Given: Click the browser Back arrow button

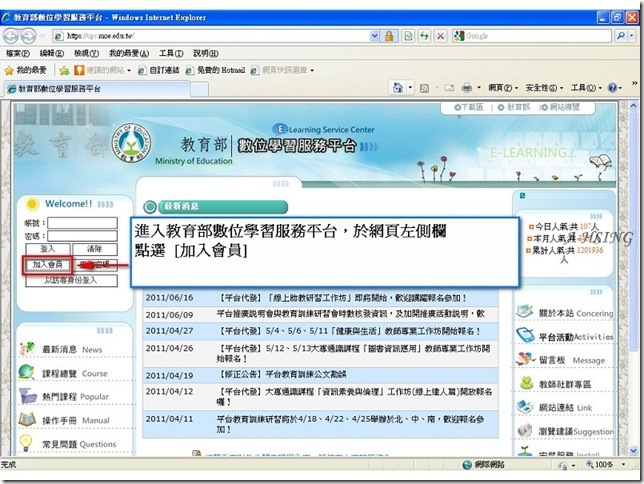Looking at the screenshot, I should [x=11, y=36].
